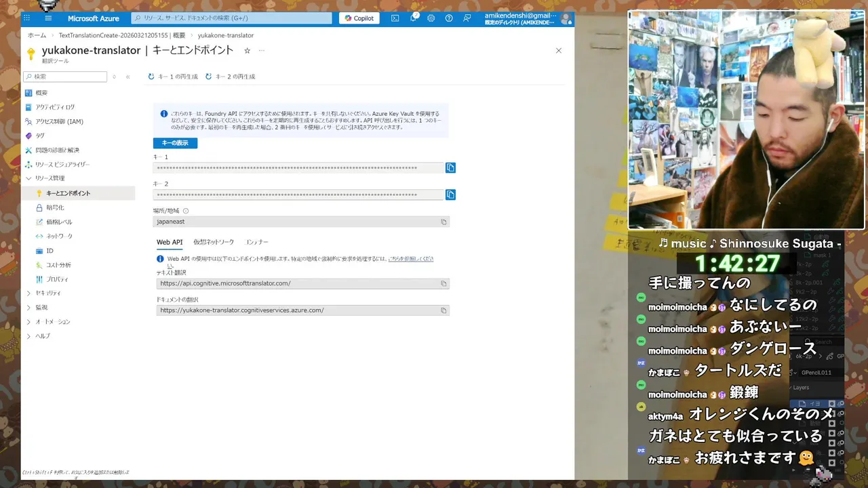The height and width of the screenshot is (488, 868).
Task: Copy Key 2 with its copy icon
Action: click(x=450, y=195)
